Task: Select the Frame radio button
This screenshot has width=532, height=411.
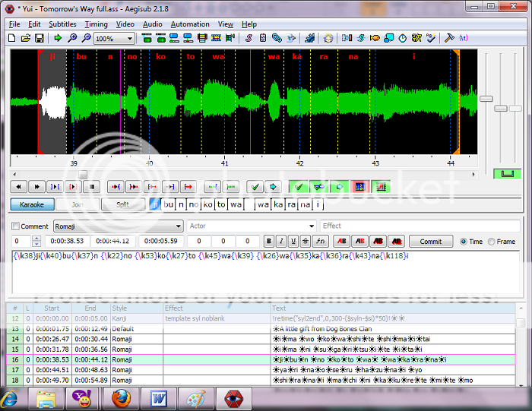Action: [492, 242]
